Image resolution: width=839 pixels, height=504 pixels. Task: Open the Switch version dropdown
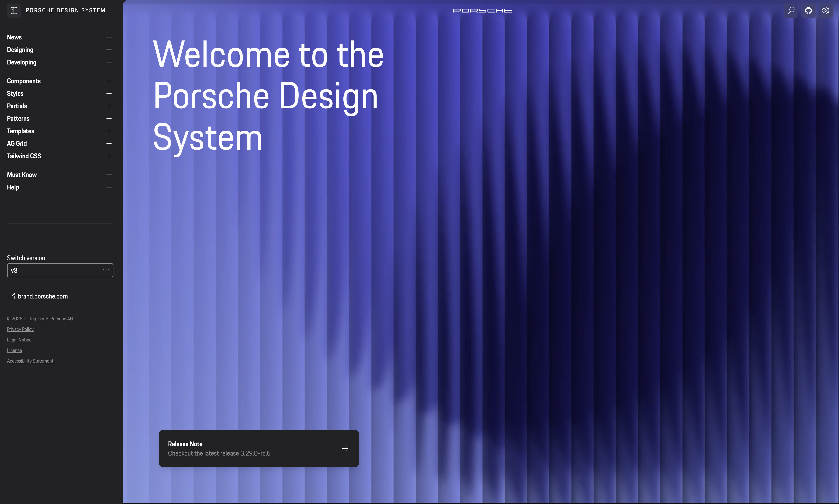point(60,270)
